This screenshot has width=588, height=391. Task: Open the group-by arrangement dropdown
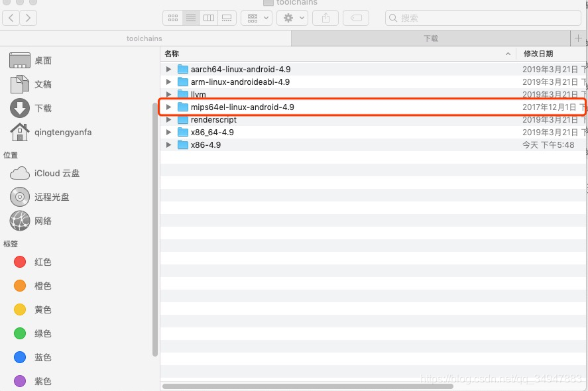[257, 18]
